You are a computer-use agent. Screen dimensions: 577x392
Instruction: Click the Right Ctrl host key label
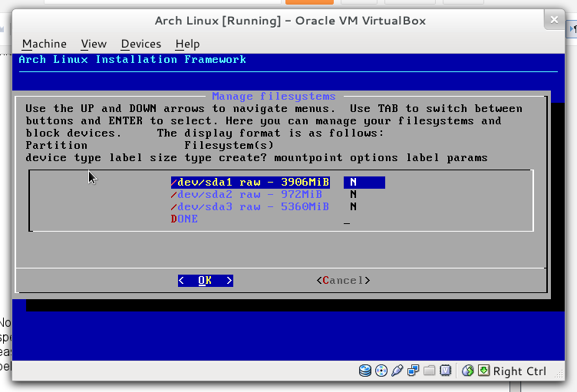click(519, 371)
